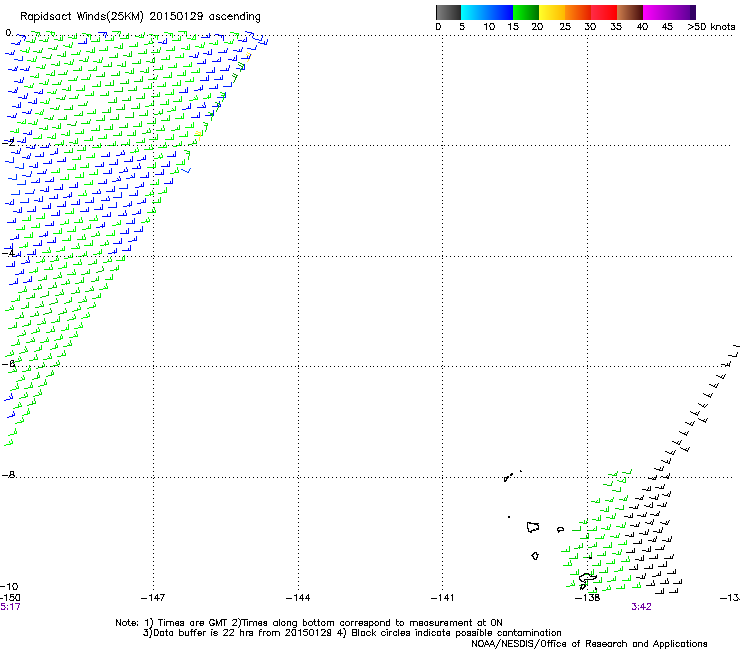The image size is (740, 650).
Task: Click the legend tick label '25'
Action: [565, 27]
